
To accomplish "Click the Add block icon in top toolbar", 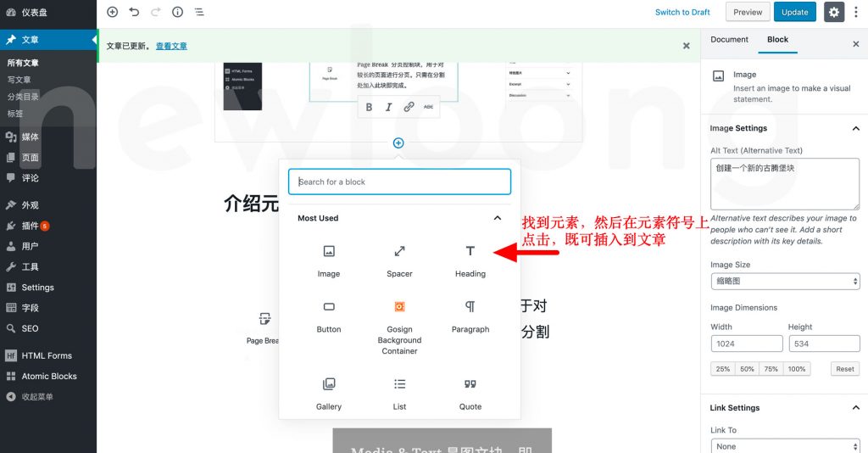I will [x=112, y=12].
